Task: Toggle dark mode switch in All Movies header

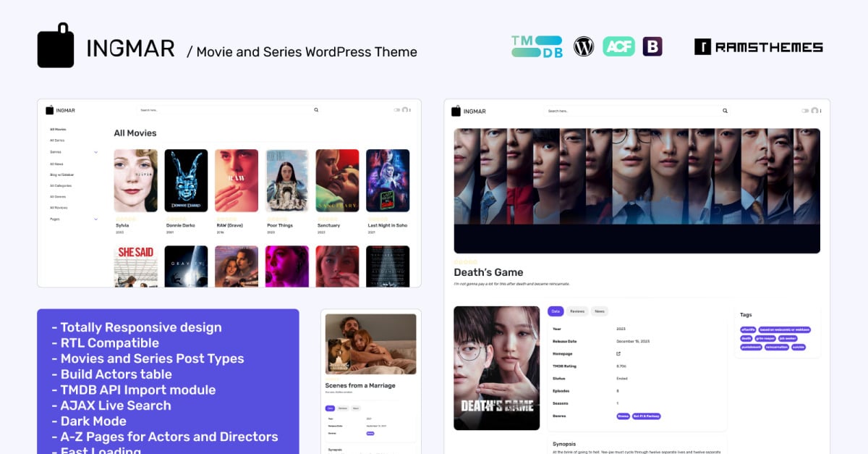Action: coord(397,110)
